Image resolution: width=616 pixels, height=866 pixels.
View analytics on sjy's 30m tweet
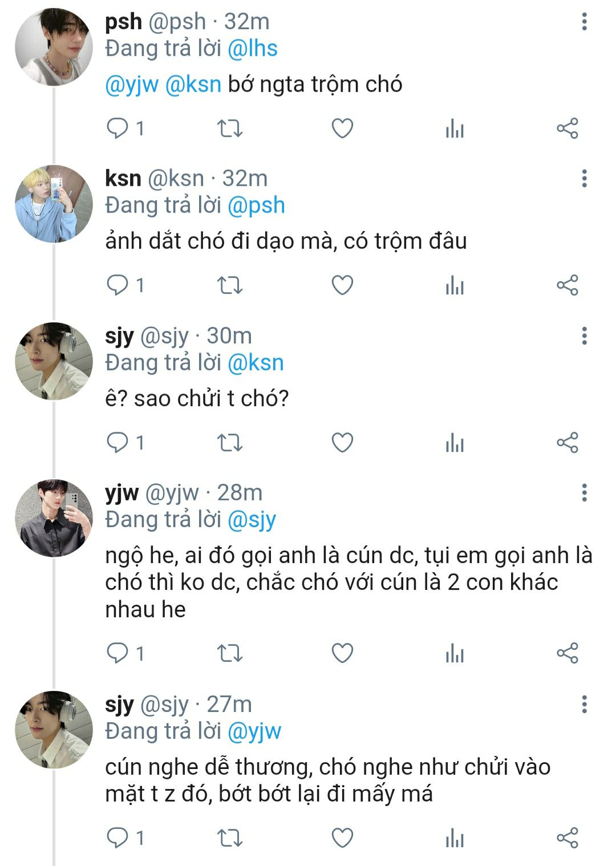[455, 443]
